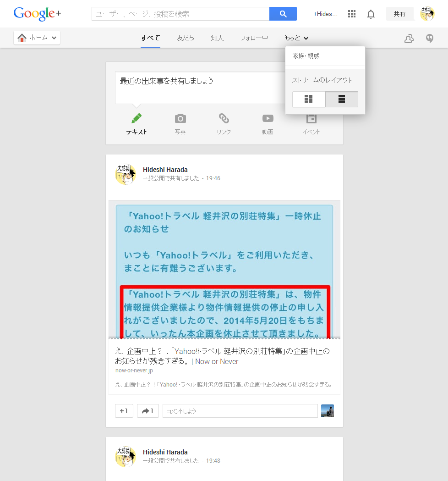Switch to the 友だち tab
The height and width of the screenshot is (481, 448).
pos(185,38)
